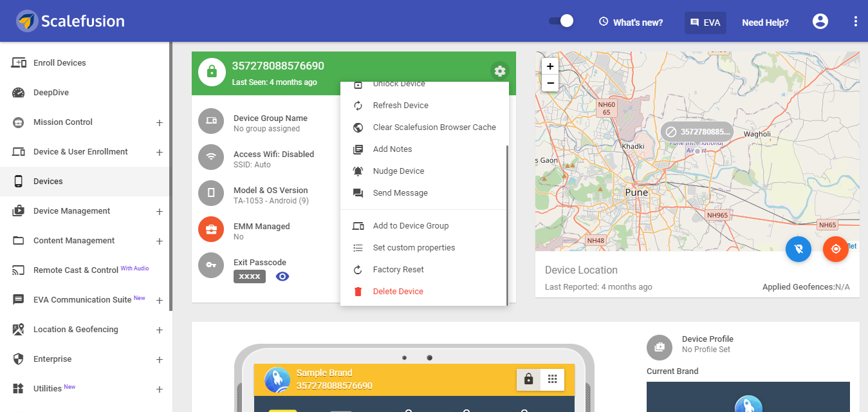Click the green lock icon on device card

[211, 71]
